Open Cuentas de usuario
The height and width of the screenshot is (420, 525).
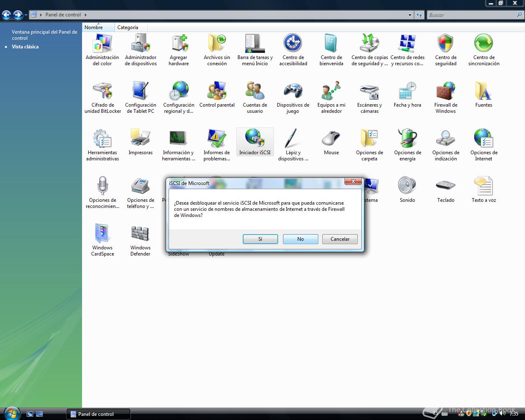point(255,97)
